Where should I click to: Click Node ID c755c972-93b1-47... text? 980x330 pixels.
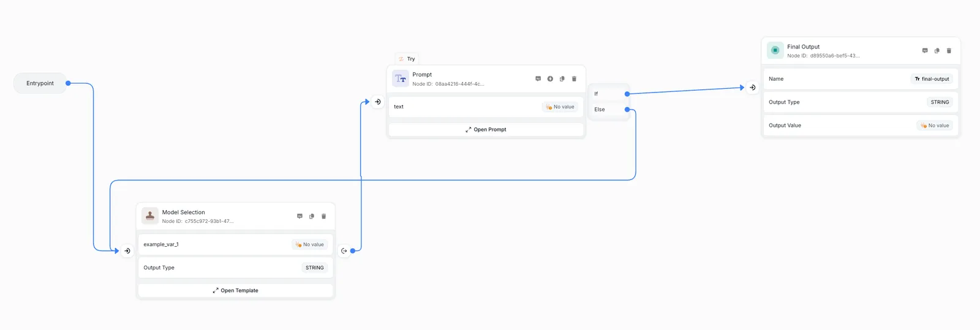(198, 222)
